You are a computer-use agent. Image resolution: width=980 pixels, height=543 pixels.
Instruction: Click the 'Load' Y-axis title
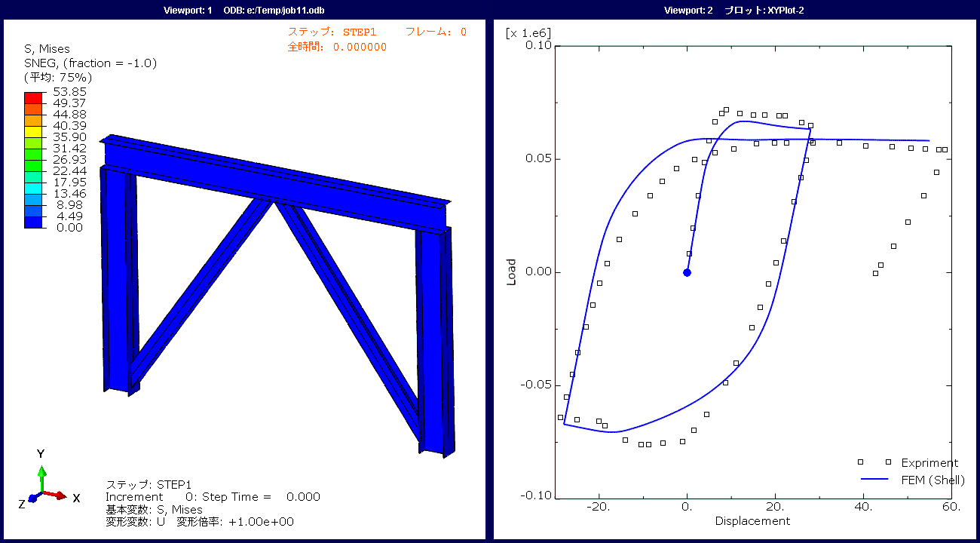(512, 272)
